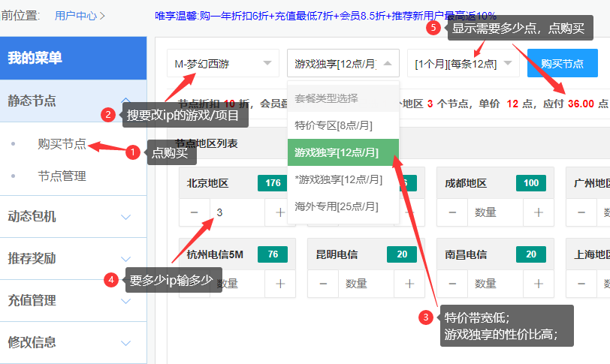Choose the *游戏独享[12点/月] starred option
610x364 pixels.
pos(343,179)
